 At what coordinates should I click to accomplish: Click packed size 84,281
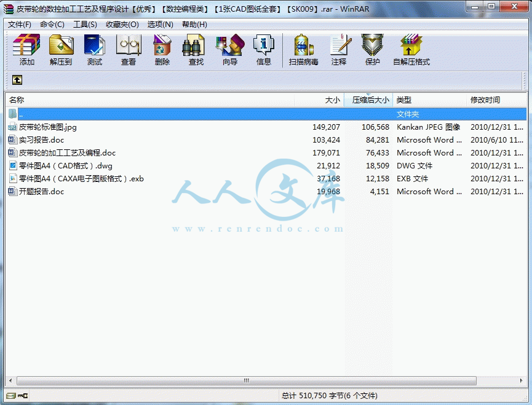[x=377, y=140]
